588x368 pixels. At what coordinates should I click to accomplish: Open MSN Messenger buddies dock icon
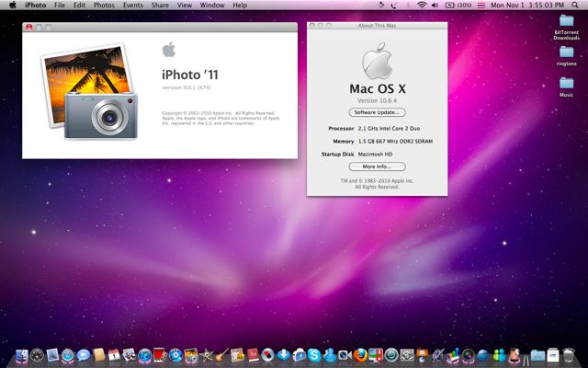click(499, 355)
